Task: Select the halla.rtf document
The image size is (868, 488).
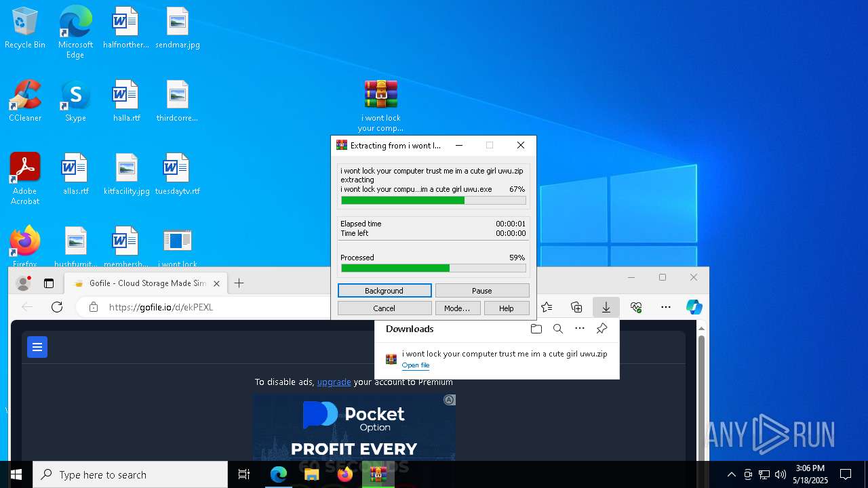Action: (126, 102)
